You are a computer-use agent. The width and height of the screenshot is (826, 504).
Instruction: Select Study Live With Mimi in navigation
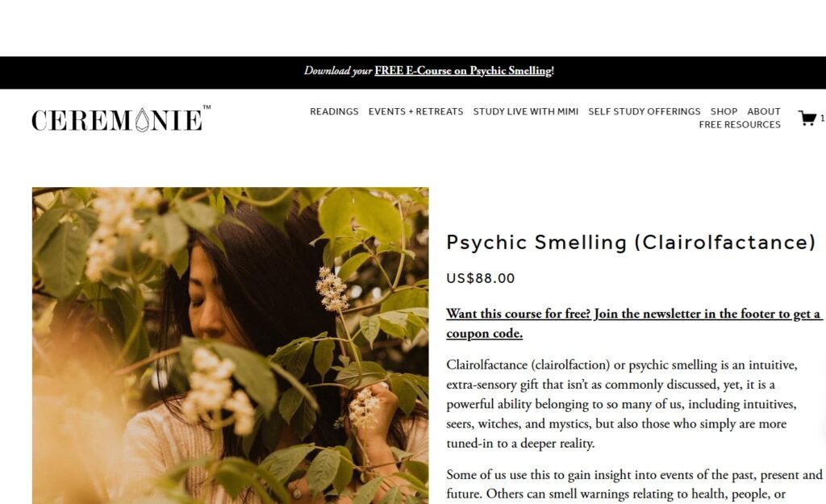coord(526,111)
